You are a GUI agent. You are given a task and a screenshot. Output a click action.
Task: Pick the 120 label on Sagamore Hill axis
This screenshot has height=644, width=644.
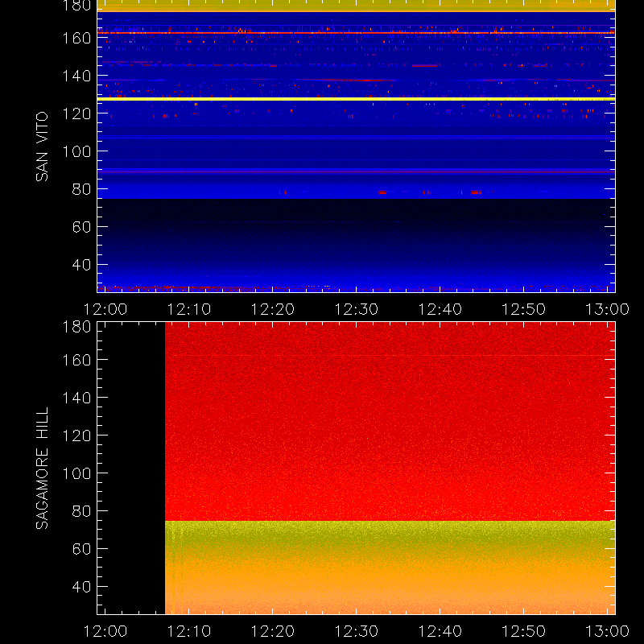pyautogui.click(x=76, y=436)
